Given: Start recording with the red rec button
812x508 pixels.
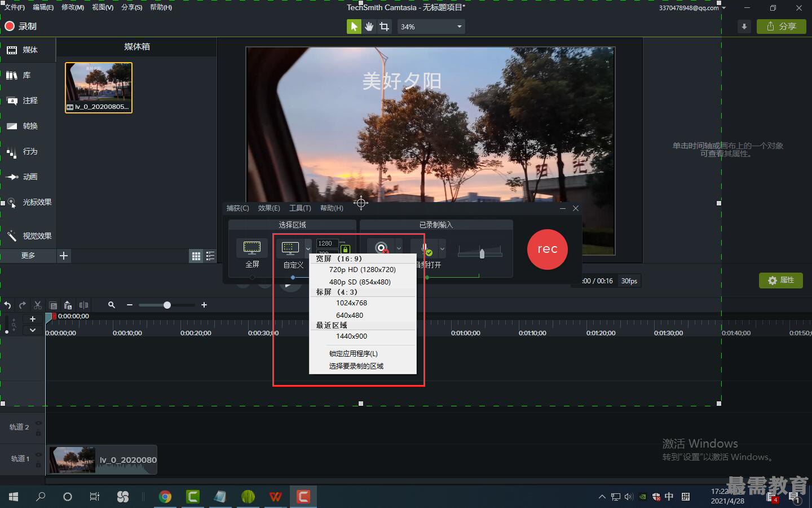Looking at the screenshot, I should (547, 249).
